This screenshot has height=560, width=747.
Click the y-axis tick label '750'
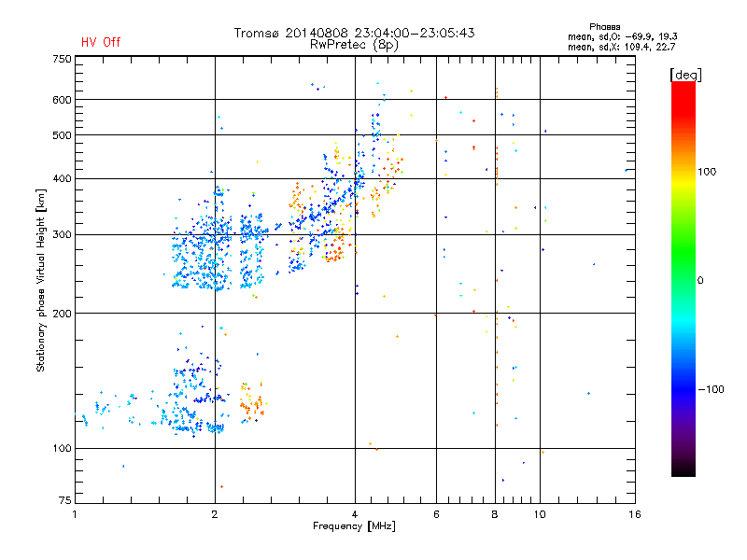[x=62, y=59]
